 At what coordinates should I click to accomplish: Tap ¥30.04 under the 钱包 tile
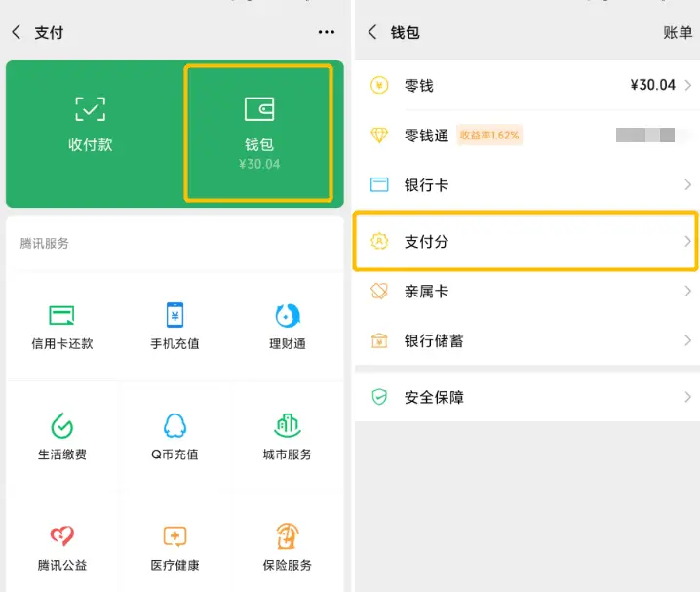tap(259, 164)
